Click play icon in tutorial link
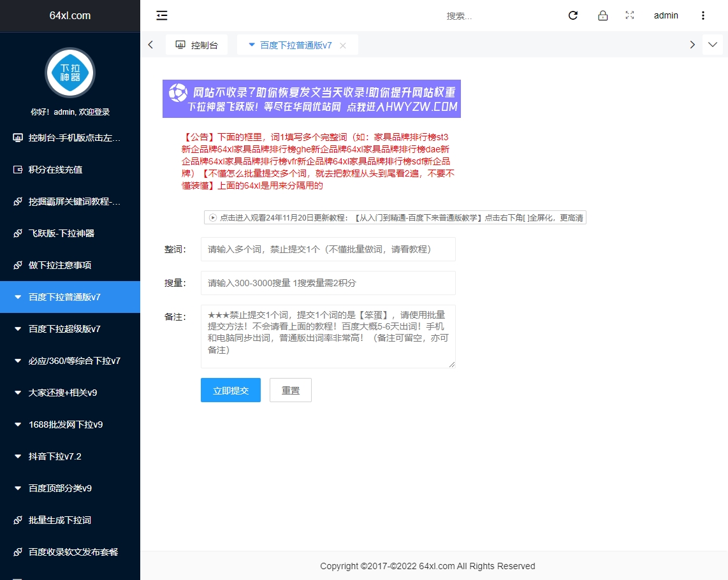This screenshot has width=728, height=580. 213,217
